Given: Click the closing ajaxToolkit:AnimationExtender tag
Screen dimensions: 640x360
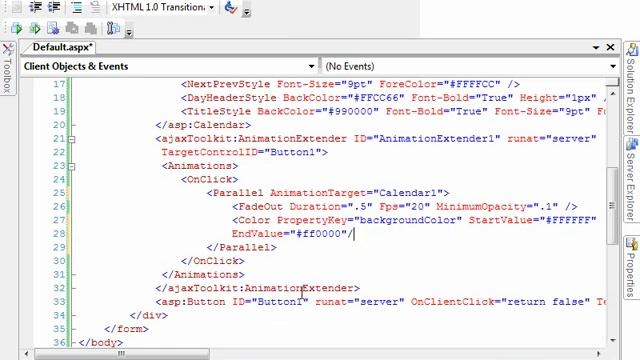Looking at the screenshot, I should pos(258,288).
